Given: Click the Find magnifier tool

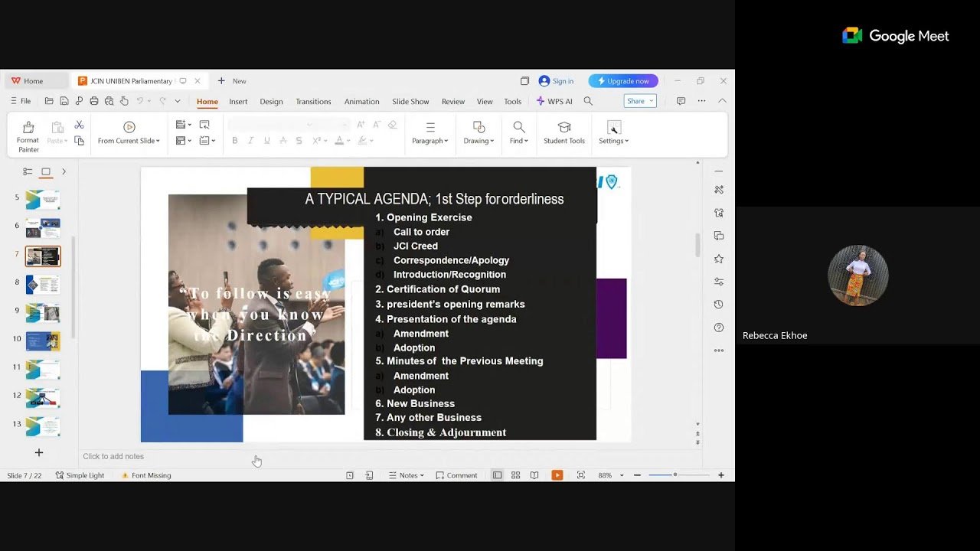Looking at the screenshot, I should pyautogui.click(x=519, y=127).
